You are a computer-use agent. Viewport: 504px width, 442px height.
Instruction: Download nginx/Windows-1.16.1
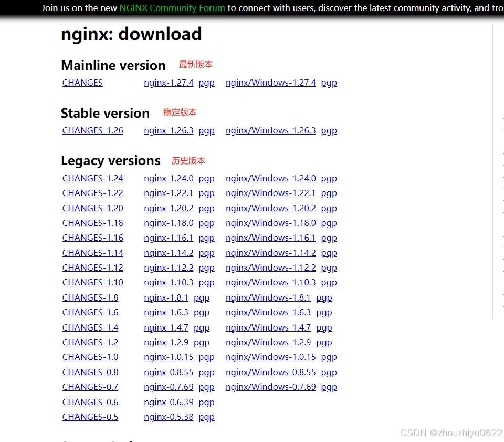tap(271, 238)
